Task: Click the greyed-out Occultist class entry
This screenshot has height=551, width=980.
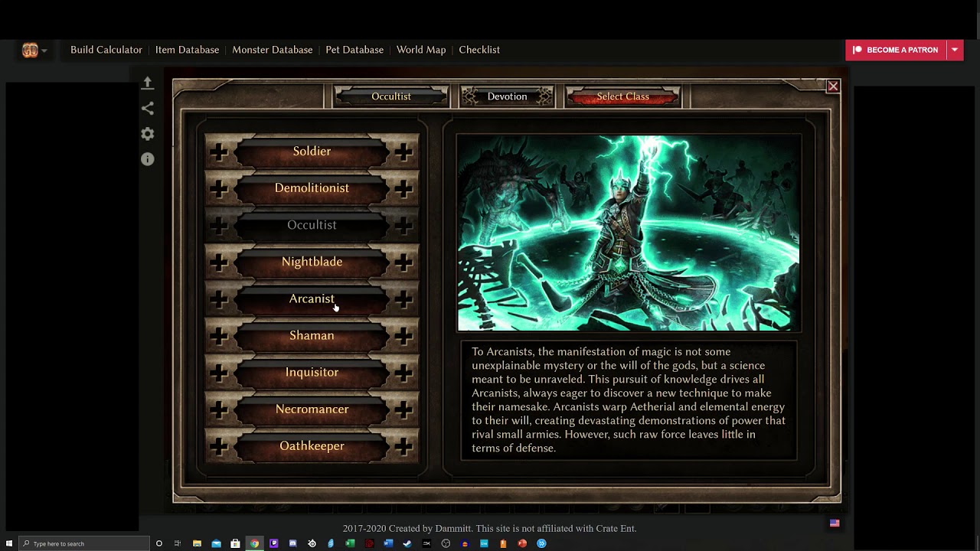Action: (x=312, y=225)
